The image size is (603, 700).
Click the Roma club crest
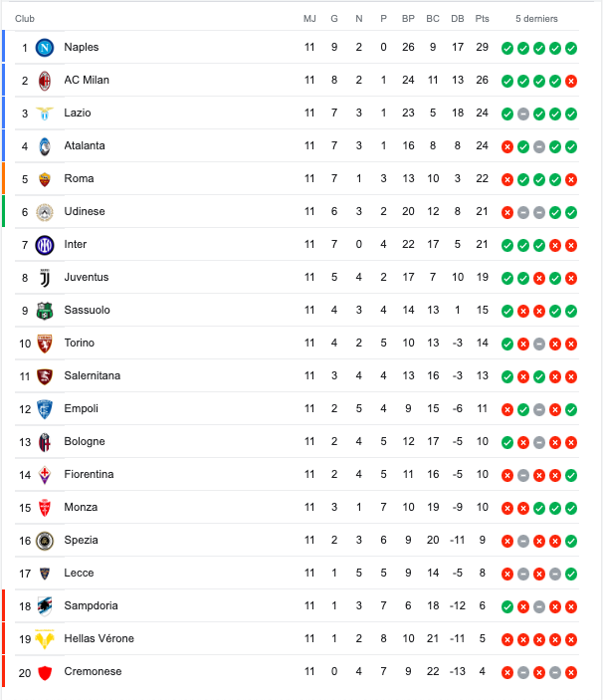[x=44, y=178]
